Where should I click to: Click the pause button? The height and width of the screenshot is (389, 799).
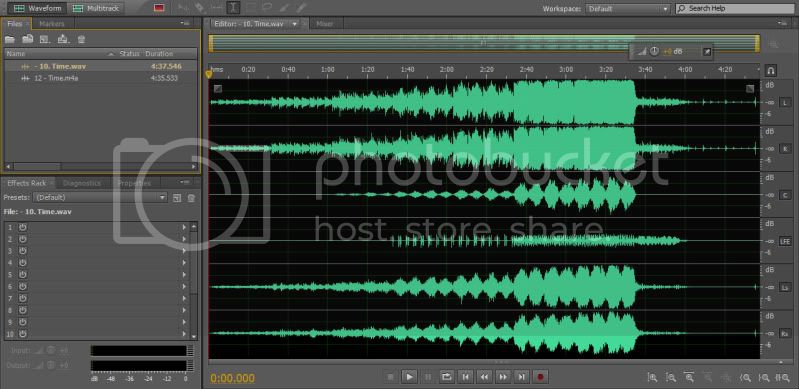tap(428, 377)
